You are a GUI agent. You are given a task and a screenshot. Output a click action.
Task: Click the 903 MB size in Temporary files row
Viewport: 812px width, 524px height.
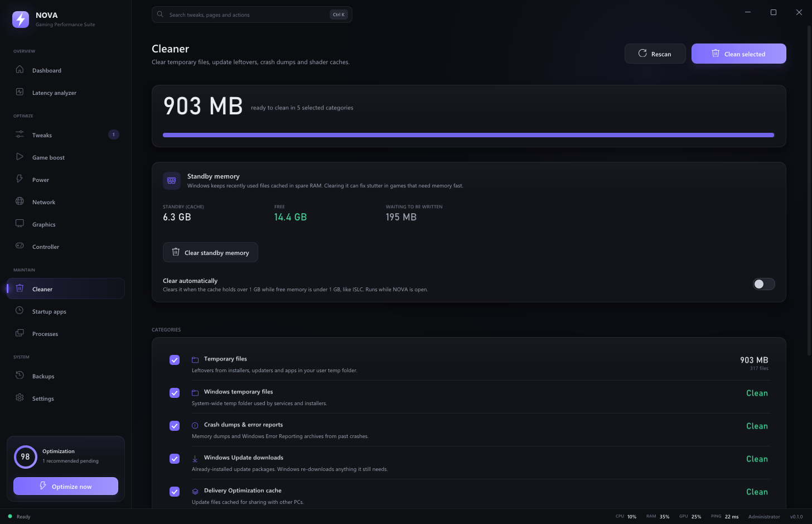tap(754, 360)
